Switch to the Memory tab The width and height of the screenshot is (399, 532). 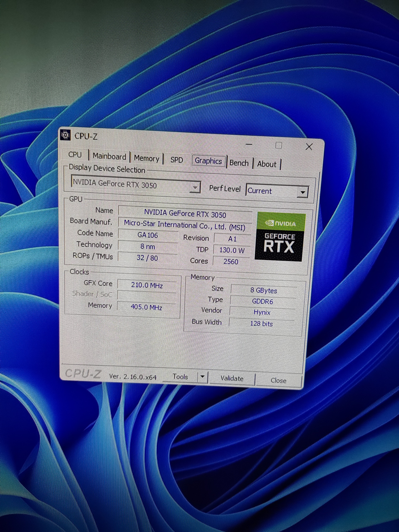[147, 158]
